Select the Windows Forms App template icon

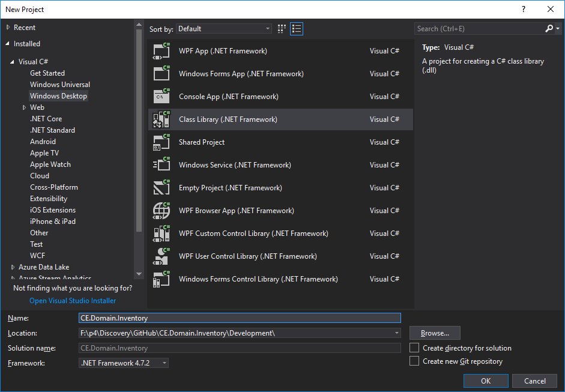[x=162, y=74]
